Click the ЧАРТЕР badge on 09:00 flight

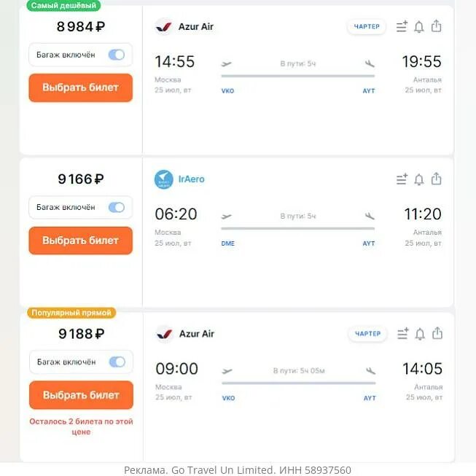coord(367,334)
